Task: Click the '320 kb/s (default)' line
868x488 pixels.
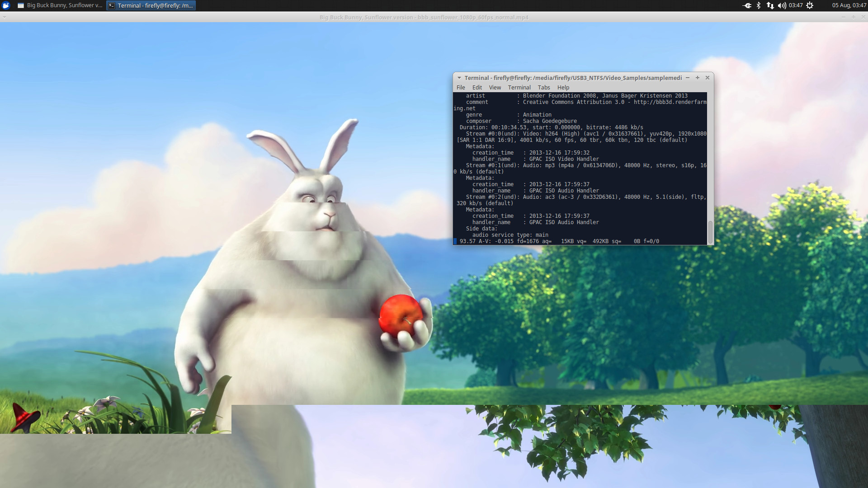Action: [485, 203]
